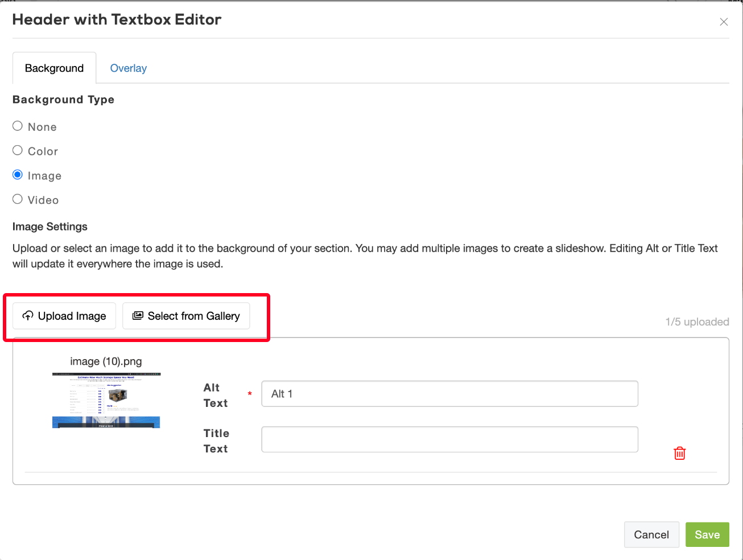Image resolution: width=743 pixels, height=560 pixels.
Task: Click the Alt Text field label
Action: (216, 396)
